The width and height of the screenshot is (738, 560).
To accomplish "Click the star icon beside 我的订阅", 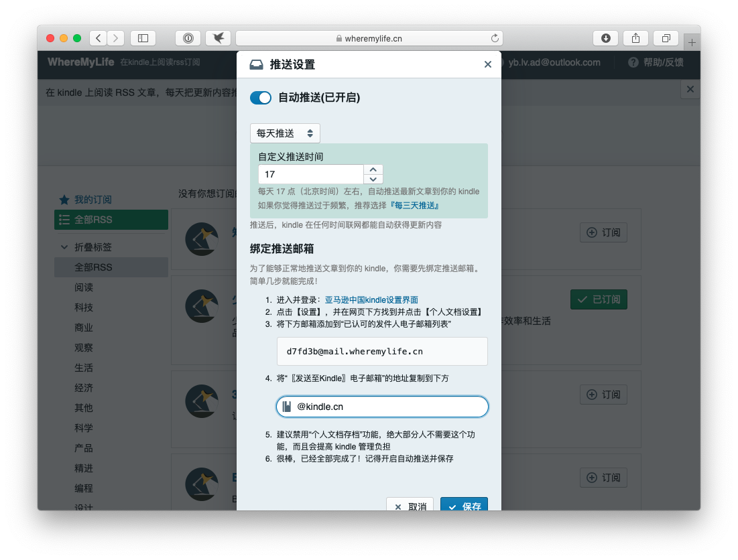I will (64, 200).
